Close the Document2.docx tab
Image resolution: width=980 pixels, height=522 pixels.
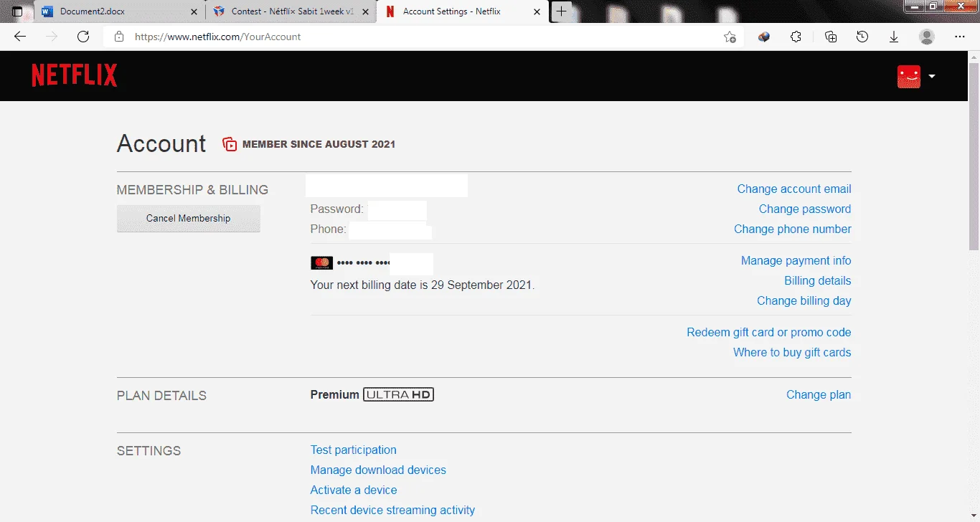click(194, 11)
